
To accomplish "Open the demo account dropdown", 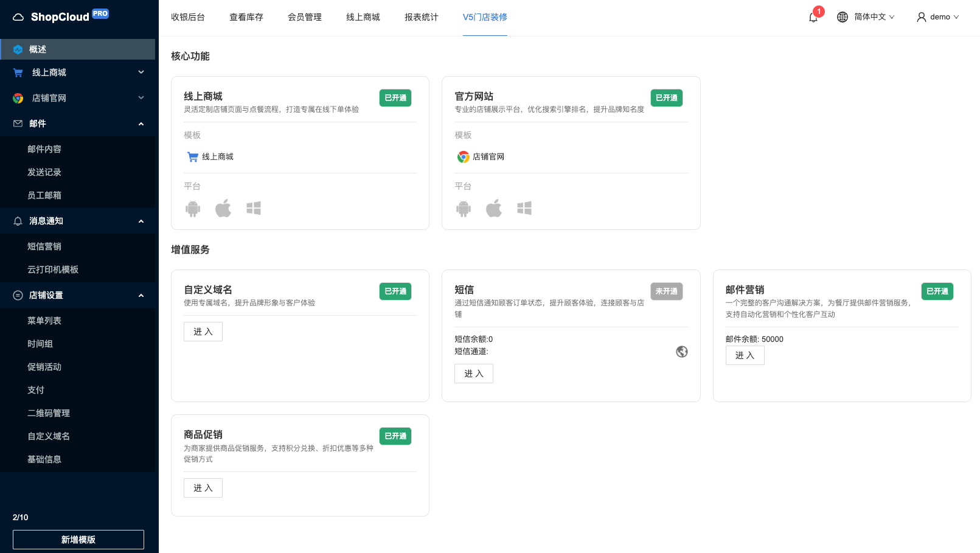I will pos(938,17).
